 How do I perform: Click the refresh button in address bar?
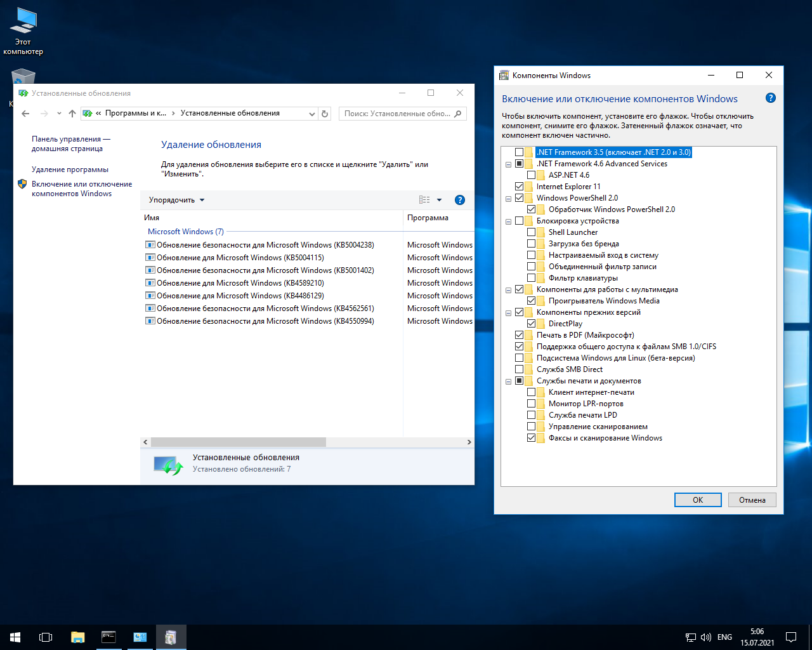pos(325,114)
